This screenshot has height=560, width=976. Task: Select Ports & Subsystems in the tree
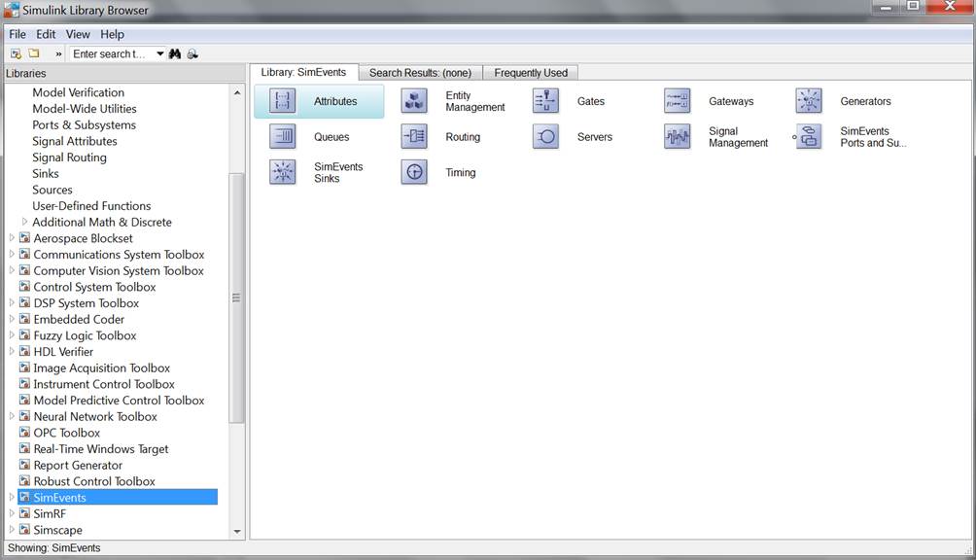84,124
